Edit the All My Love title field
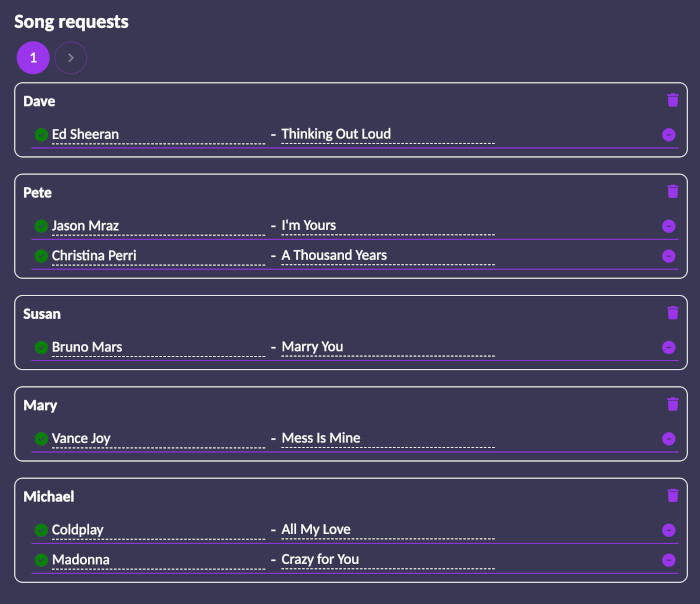 click(x=388, y=529)
